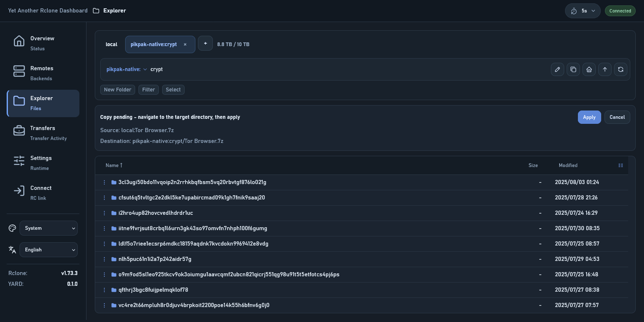Click the copy path icon
The height and width of the screenshot is (322, 644).
[x=573, y=69]
